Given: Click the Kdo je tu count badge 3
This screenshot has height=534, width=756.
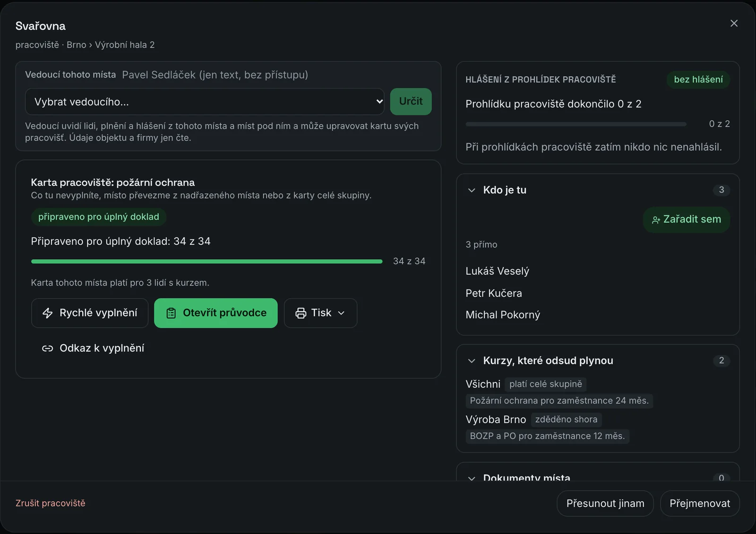Looking at the screenshot, I should point(722,190).
